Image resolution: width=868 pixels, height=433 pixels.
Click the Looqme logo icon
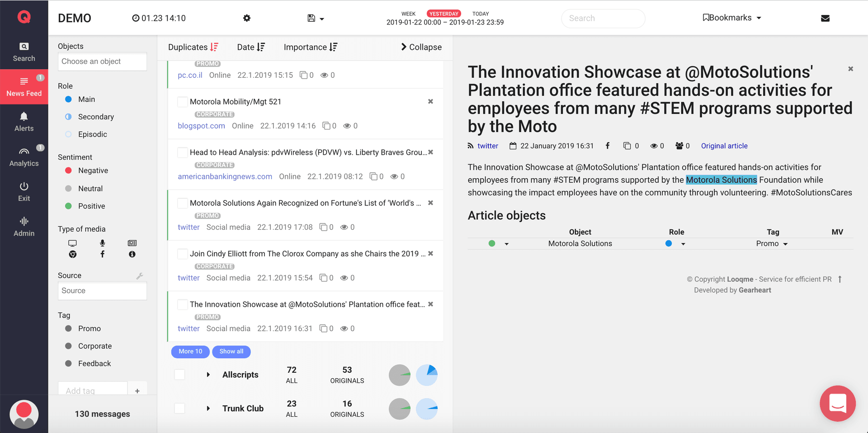[x=24, y=17]
